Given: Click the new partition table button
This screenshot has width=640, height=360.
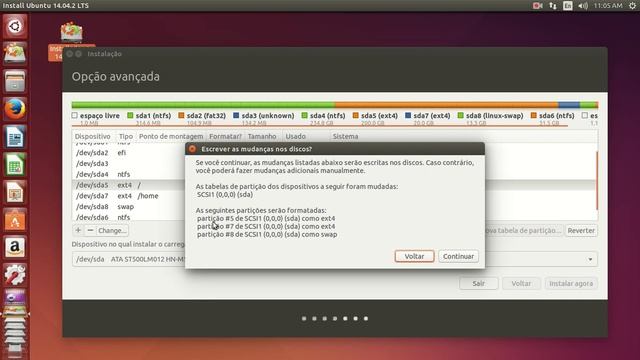Looking at the screenshot, I should pyautogui.click(x=524, y=231).
